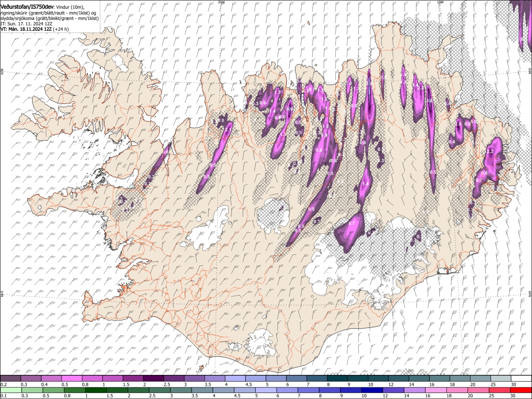
Task: Click the '2.9' snowfall value on the map
Action: pos(459,124)
